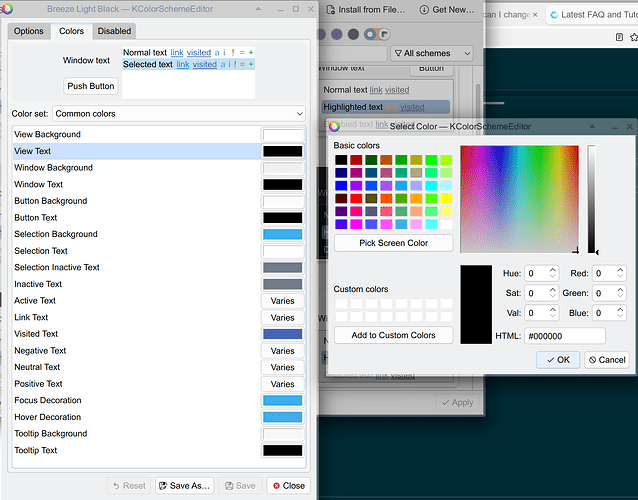Click the Button Background color swatch
Screen dimensions: 638x500
coord(282,201)
